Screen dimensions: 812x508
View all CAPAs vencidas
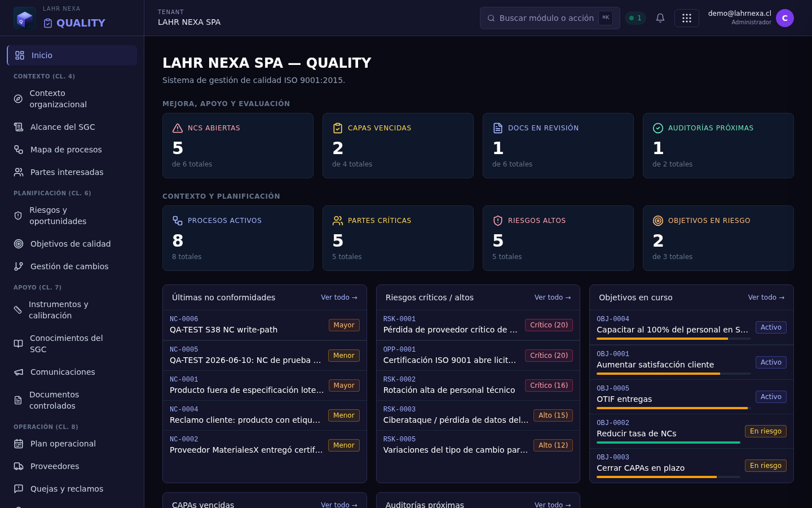(339, 504)
